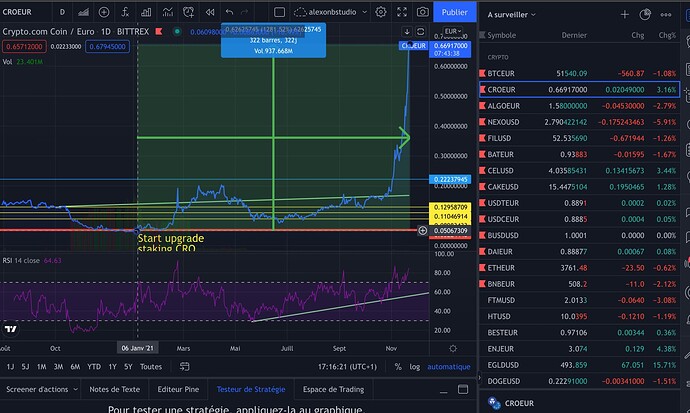Viewport: 690px width, 413px height.
Task: Select the CAKEUSD watchlist row
Action: coord(579,187)
